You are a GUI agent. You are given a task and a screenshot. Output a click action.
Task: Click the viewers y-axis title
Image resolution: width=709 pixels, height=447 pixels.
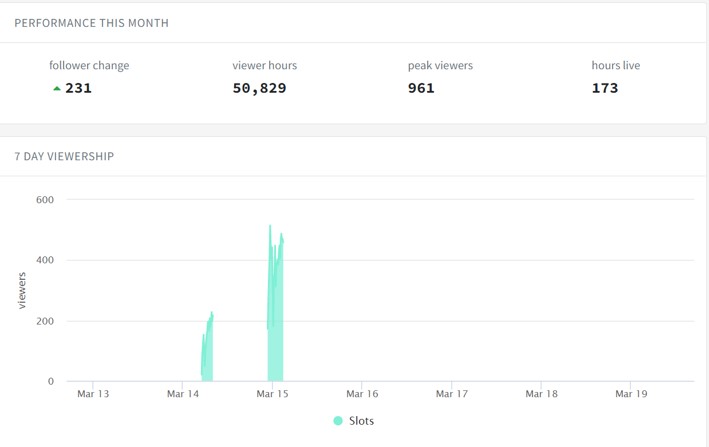coord(21,291)
